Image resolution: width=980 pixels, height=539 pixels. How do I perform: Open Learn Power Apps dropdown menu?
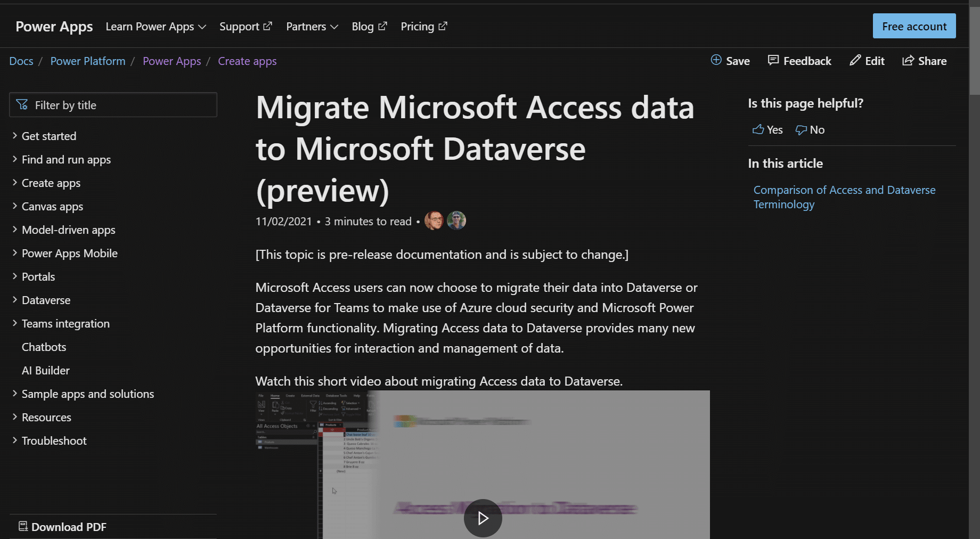coord(156,26)
